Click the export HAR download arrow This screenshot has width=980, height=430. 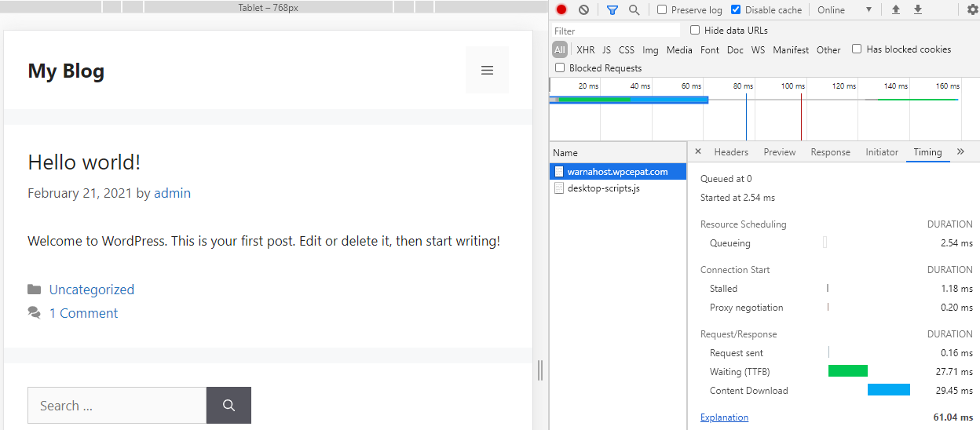917,10
